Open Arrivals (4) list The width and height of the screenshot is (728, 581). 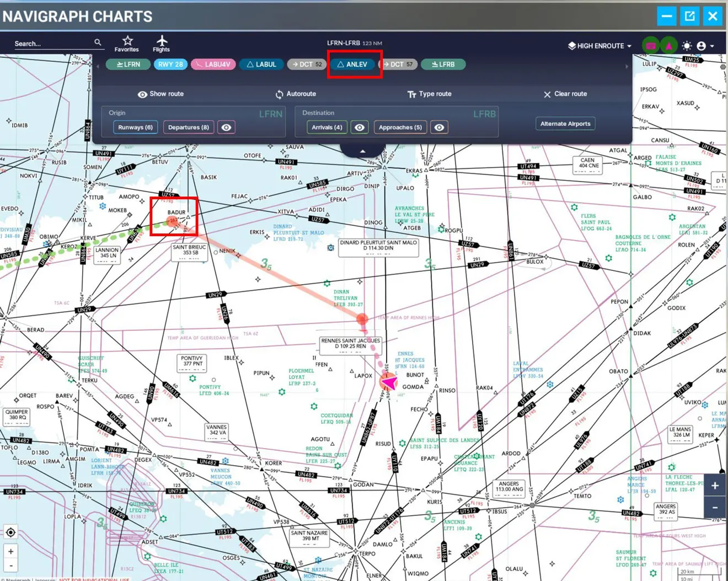pyautogui.click(x=327, y=127)
